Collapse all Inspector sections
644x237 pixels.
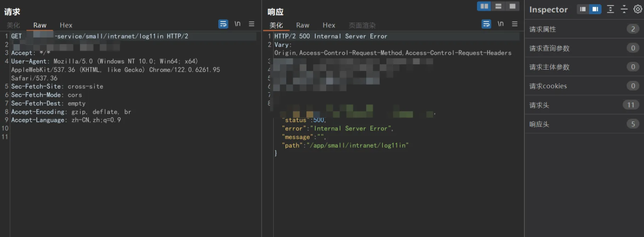624,9
